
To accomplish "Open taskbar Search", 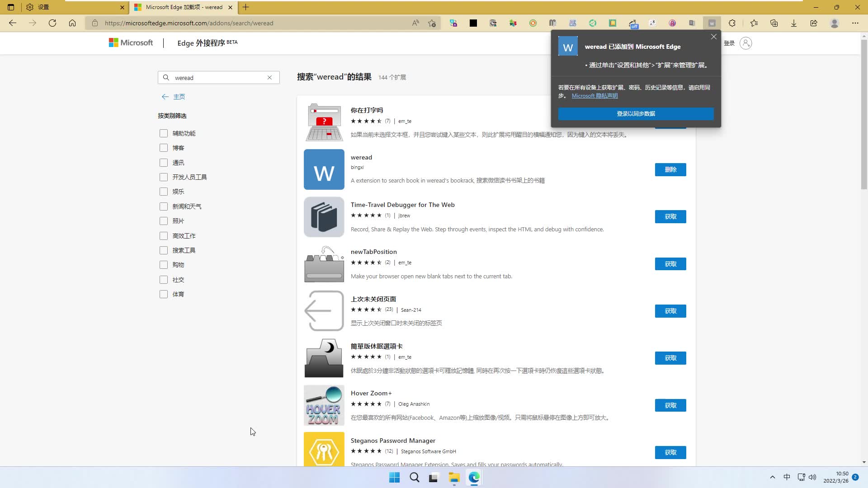I will 414,478.
